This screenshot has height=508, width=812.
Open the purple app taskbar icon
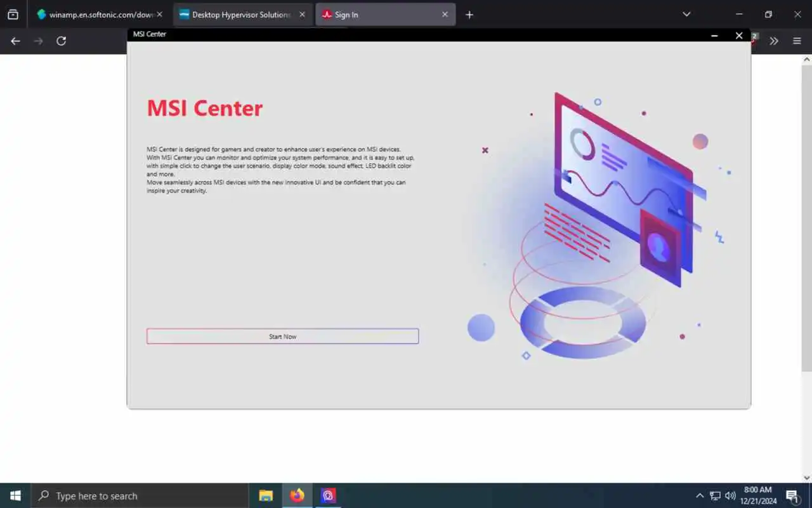pyautogui.click(x=328, y=495)
